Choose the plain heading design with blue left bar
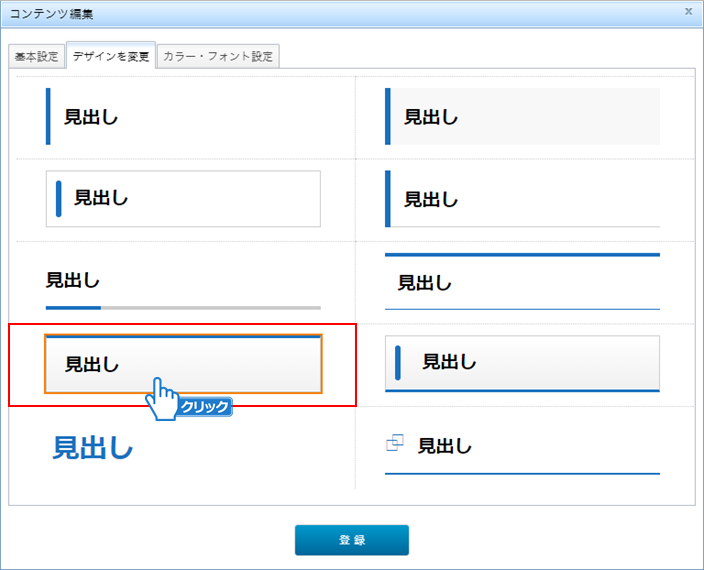Image resolution: width=704 pixels, height=570 pixels. 183,117
